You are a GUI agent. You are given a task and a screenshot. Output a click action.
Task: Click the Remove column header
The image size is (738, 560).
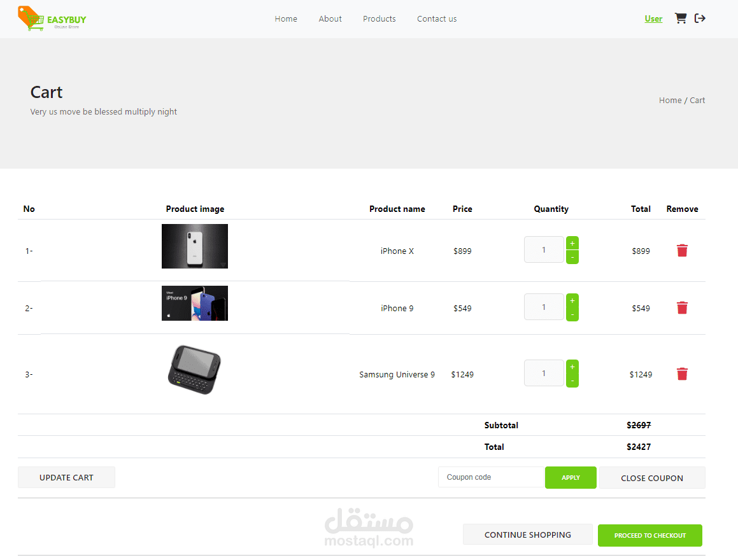click(x=682, y=209)
